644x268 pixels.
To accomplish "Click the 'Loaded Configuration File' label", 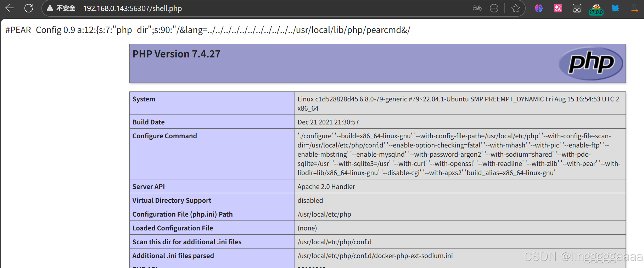I will (x=173, y=228).
